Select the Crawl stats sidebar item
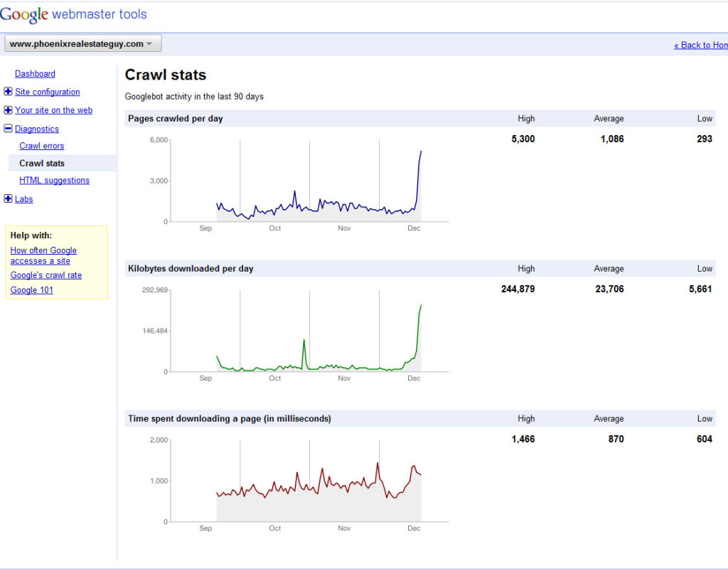The image size is (728, 569). click(x=63, y=163)
